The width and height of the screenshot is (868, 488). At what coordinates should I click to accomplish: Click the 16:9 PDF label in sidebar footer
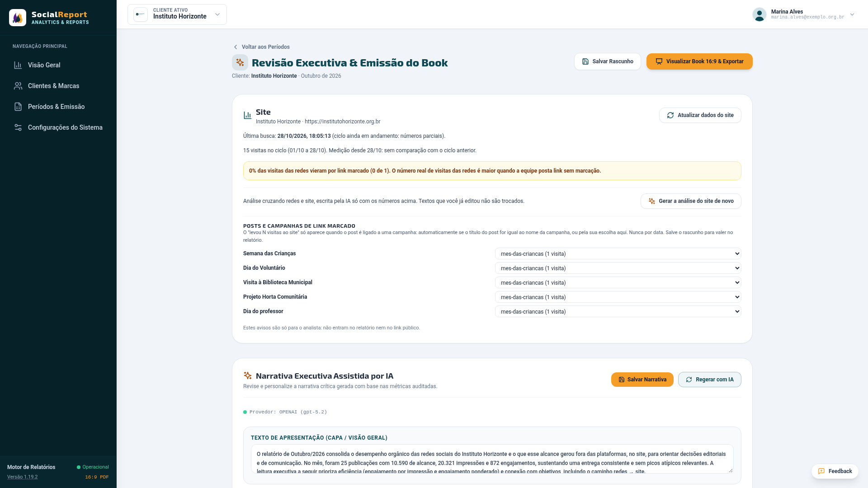[x=97, y=477]
